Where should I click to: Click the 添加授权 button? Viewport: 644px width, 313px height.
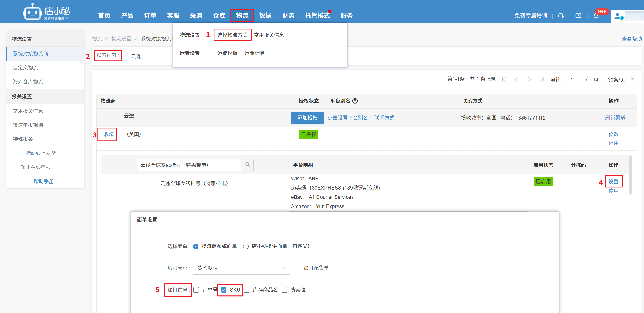tap(307, 118)
